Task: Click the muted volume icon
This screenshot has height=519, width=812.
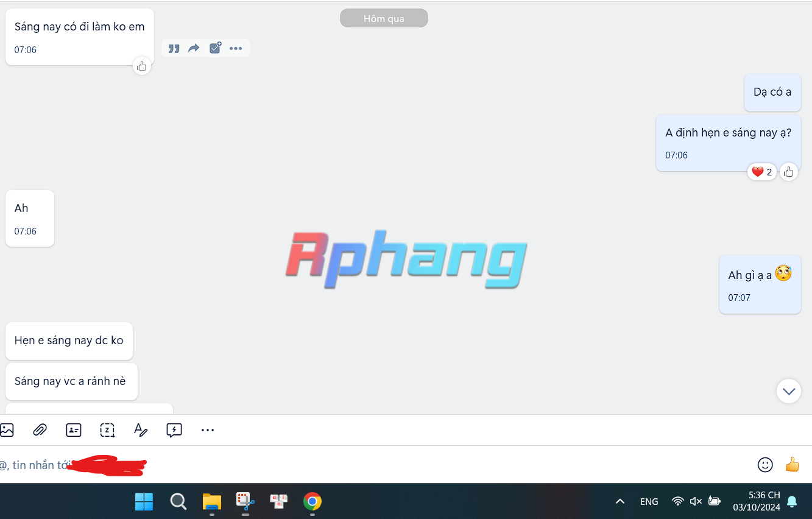Action: coord(696,501)
